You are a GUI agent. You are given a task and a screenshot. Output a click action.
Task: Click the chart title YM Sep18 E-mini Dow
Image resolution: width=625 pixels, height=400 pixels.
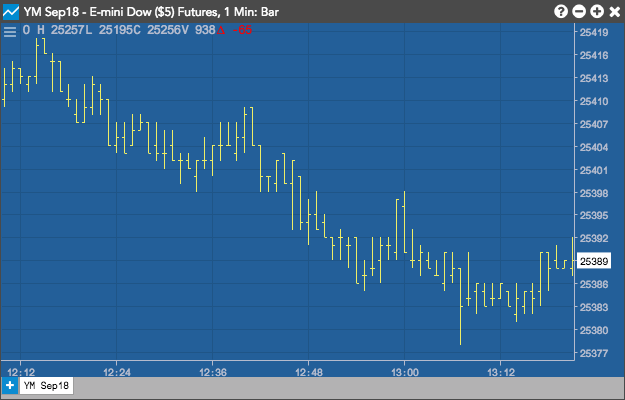[x=151, y=12]
